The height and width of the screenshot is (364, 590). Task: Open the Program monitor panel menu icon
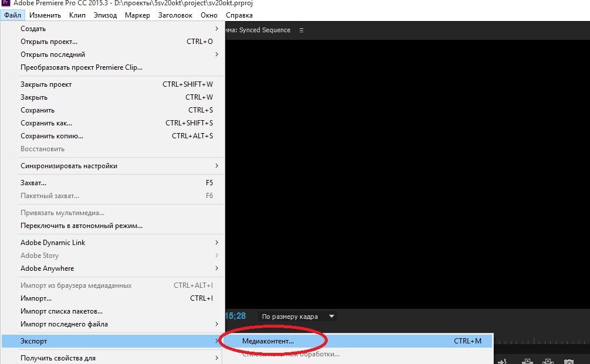pos(301,30)
